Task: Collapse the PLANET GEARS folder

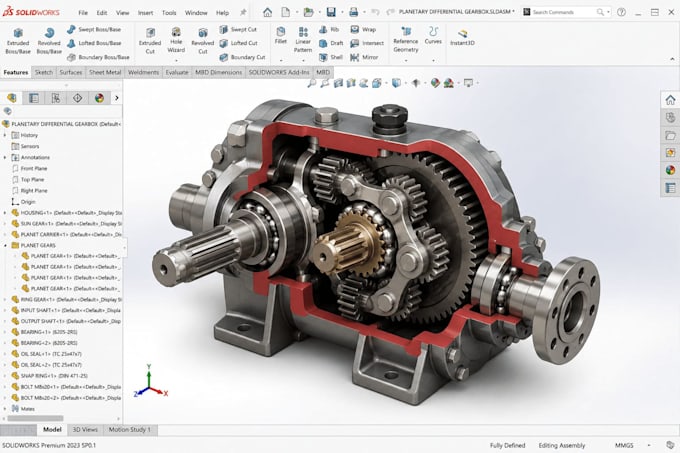Action: point(5,245)
